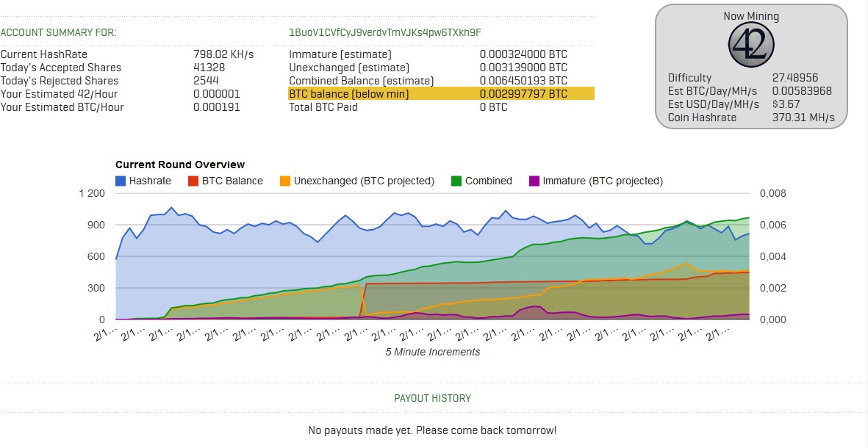Click the coin hashrate 370.31 MH/s
The width and height of the screenshot is (868, 448).
803,118
